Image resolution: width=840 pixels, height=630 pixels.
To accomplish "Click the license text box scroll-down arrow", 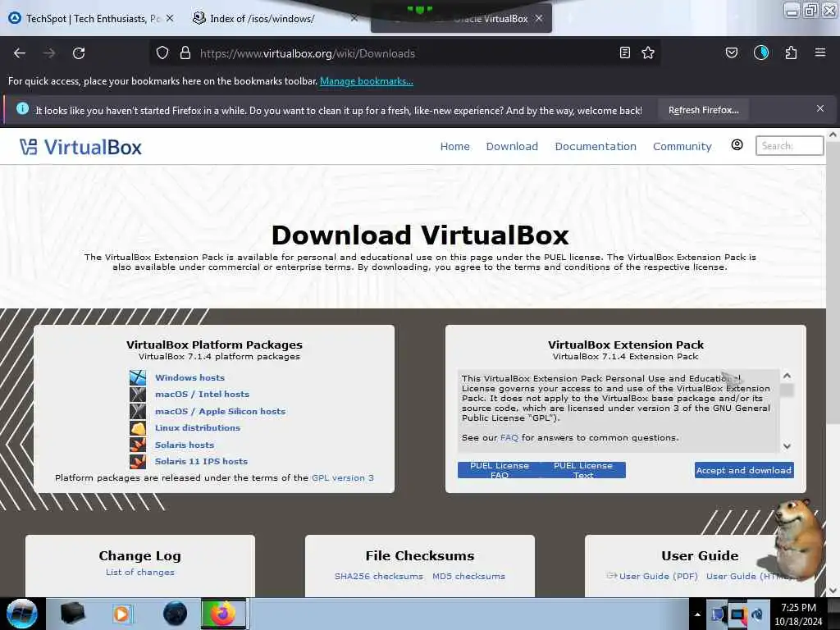I will pyautogui.click(x=787, y=445).
